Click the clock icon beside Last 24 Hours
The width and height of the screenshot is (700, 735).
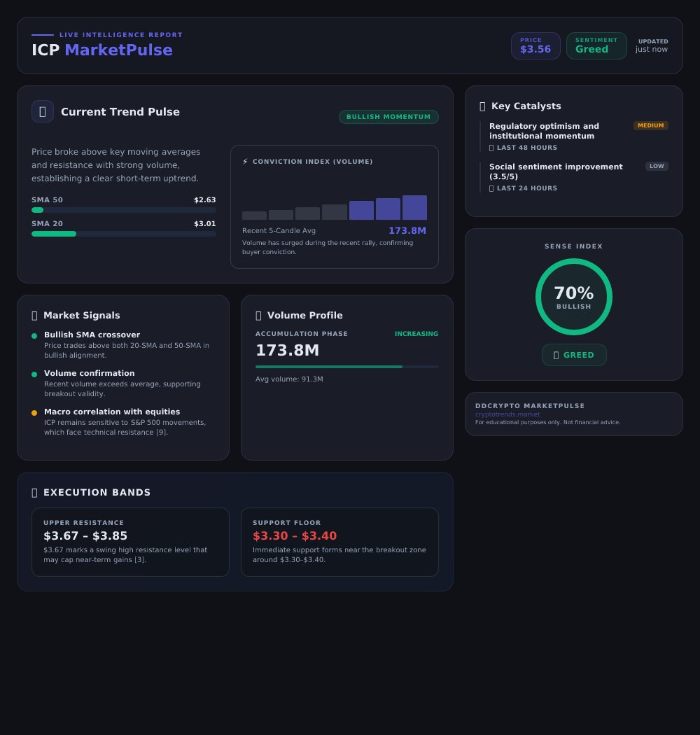pos(491,188)
